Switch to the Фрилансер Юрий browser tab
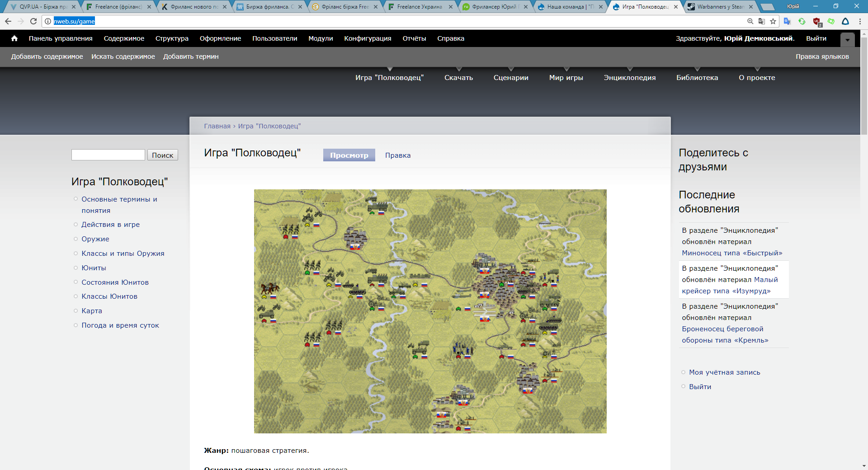 pos(495,7)
